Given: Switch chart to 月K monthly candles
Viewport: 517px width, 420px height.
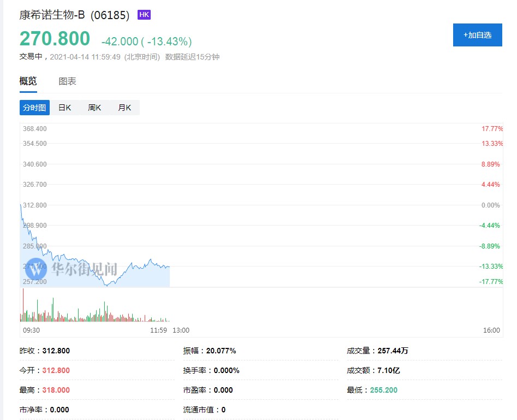Looking at the screenshot, I should (124, 108).
